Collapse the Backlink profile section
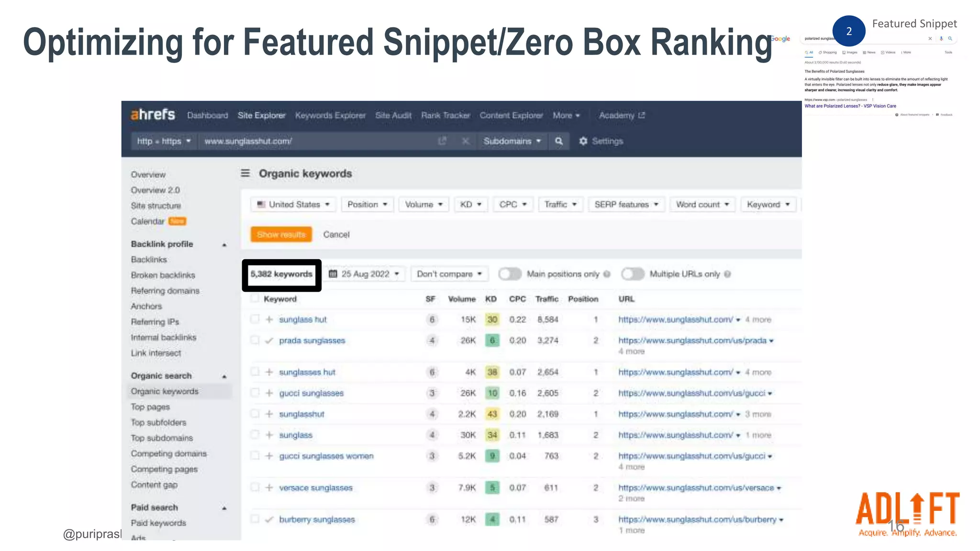This screenshot has width=980, height=551. click(224, 245)
